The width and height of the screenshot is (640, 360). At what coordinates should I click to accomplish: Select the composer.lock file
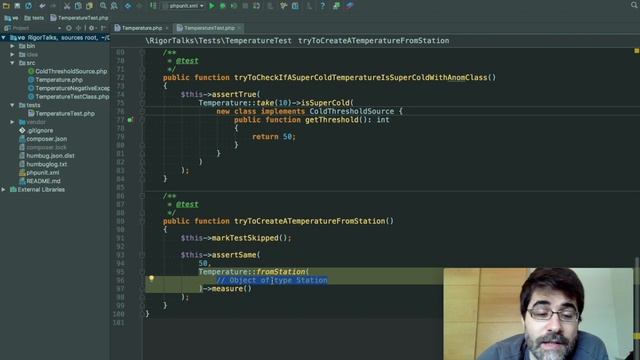pos(42,147)
